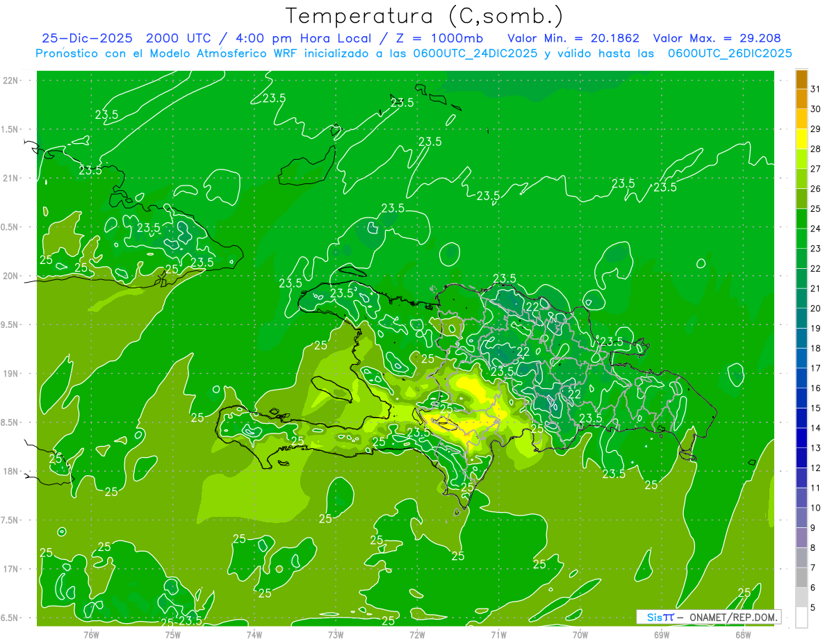Click the '21N' latitude label

point(10,178)
